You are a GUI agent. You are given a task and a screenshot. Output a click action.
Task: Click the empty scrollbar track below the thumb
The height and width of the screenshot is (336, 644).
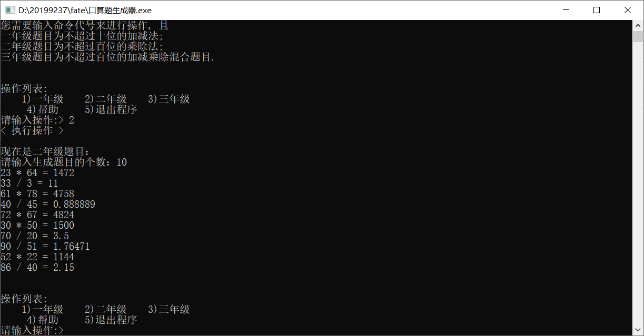coord(638,184)
